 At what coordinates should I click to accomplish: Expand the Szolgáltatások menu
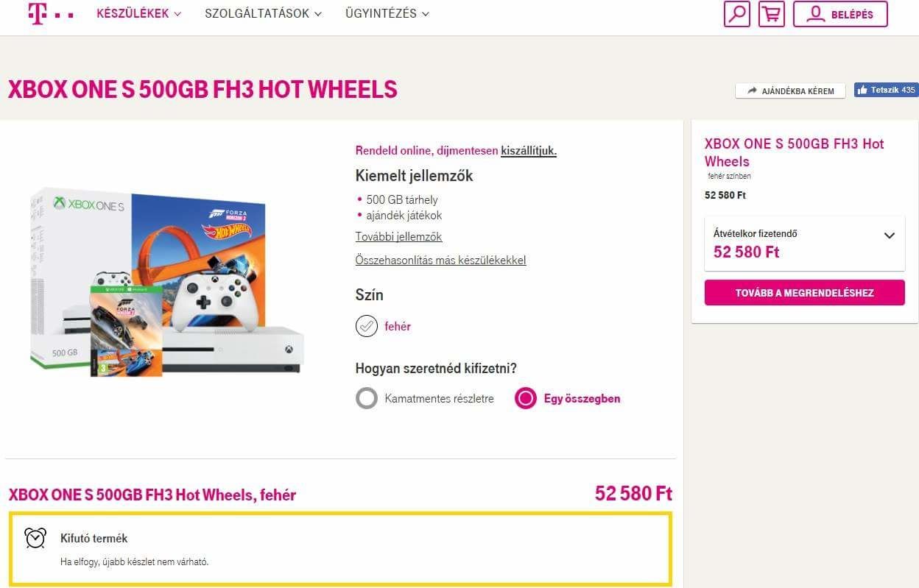click(x=263, y=14)
